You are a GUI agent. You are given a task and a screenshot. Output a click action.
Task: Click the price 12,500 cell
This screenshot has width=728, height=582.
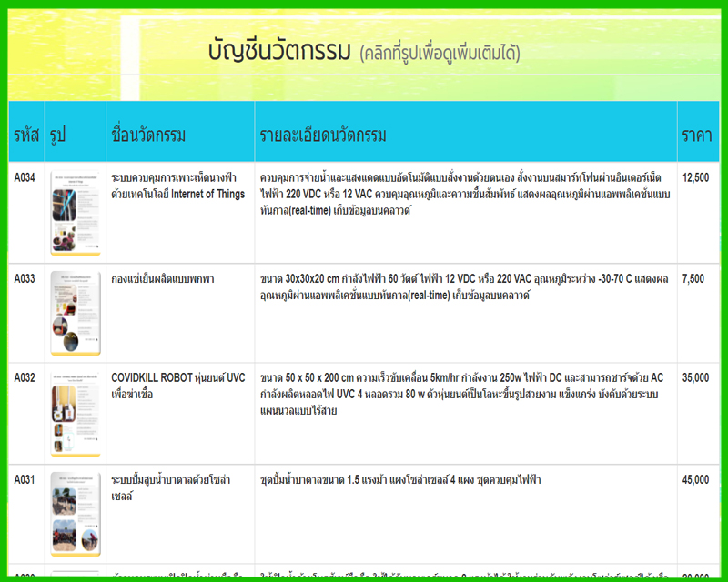pos(695,178)
